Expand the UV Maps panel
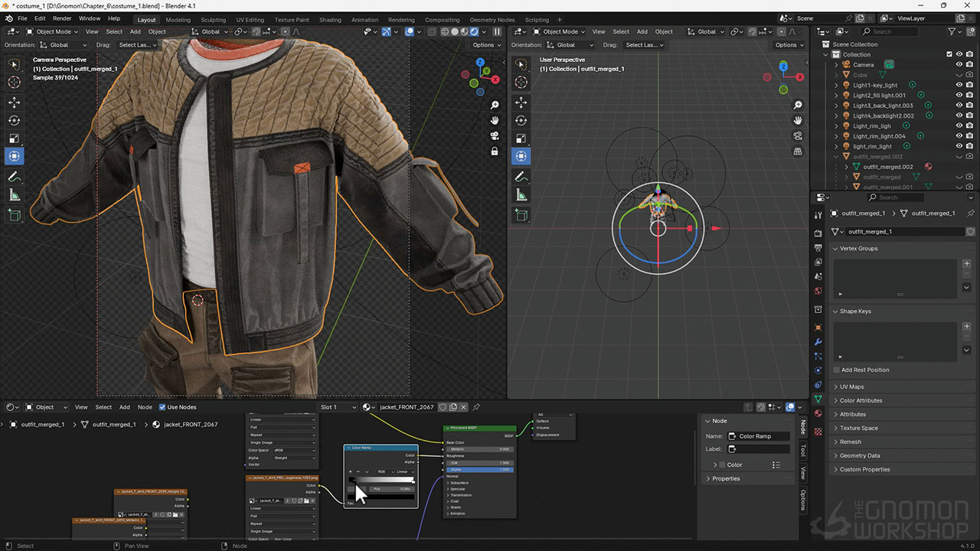The height and width of the screenshot is (551, 980). click(x=851, y=386)
